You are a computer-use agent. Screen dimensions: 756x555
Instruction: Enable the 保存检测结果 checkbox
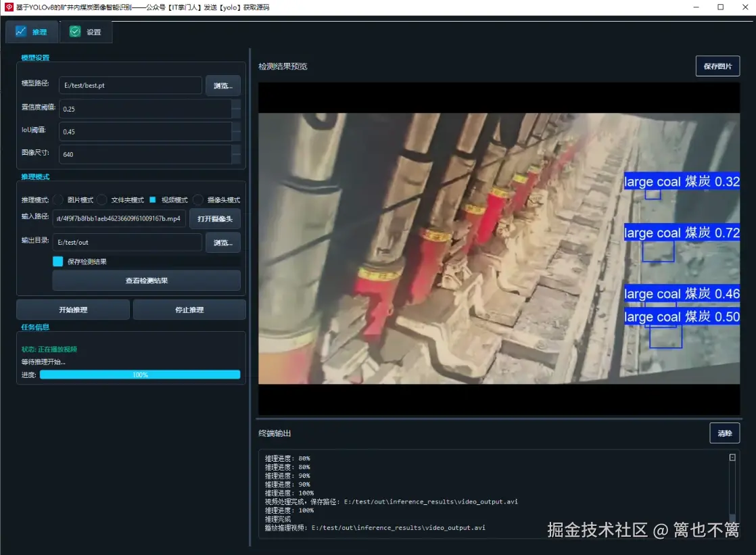click(57, 262)
